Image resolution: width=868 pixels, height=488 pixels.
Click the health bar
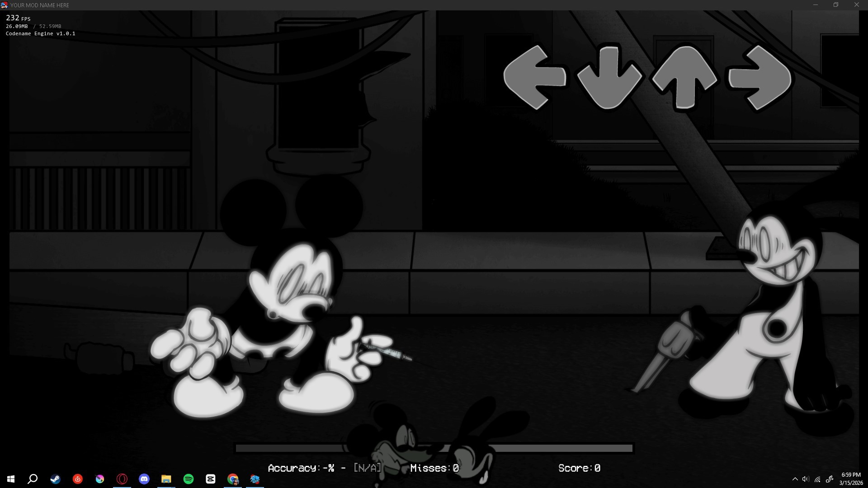coord(434,448)
